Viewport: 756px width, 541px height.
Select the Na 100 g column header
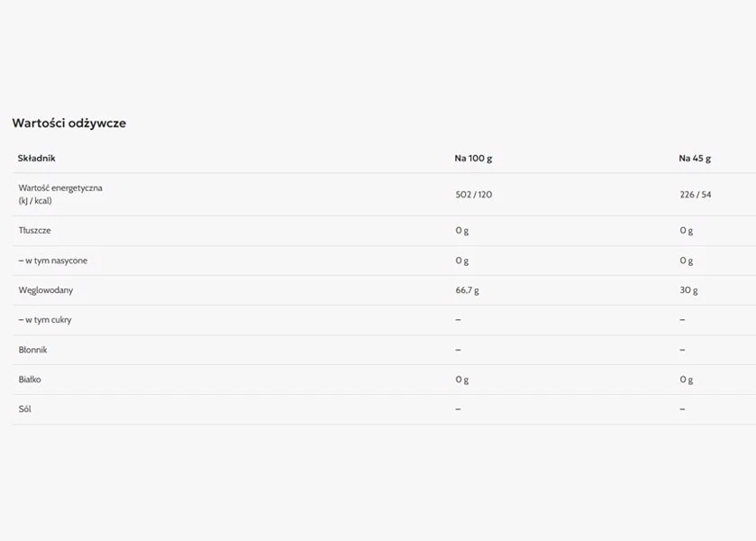[x=473, y=159]
